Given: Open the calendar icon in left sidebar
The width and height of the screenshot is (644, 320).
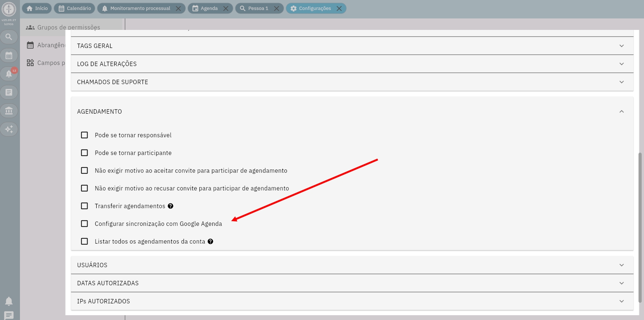Looking at the screenshot, I should pyautogui.click(x=9, y=55).
